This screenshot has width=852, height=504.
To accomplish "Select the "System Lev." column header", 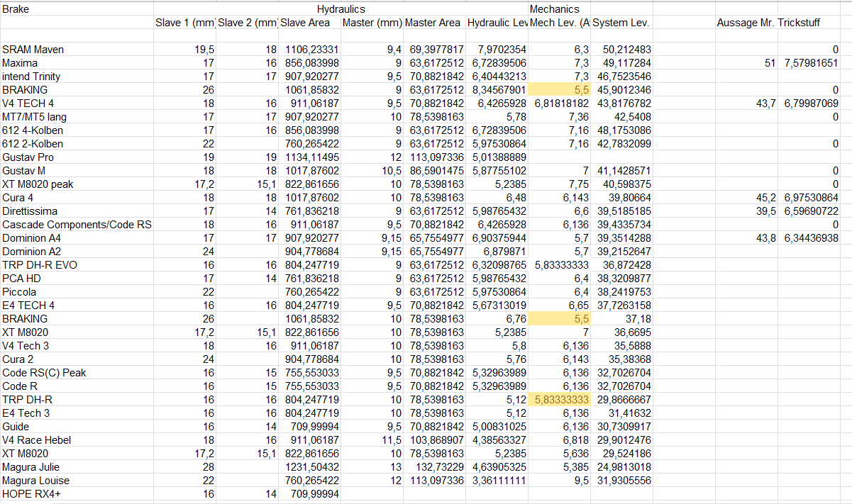I will [621, 23].
